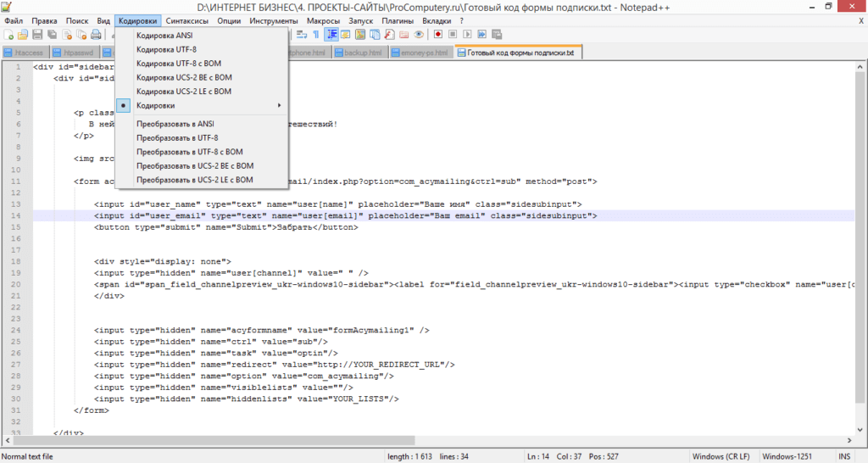Click the Save file toolbar icon
This screenshot has width=868, height=463.
(x=37, y=35)
